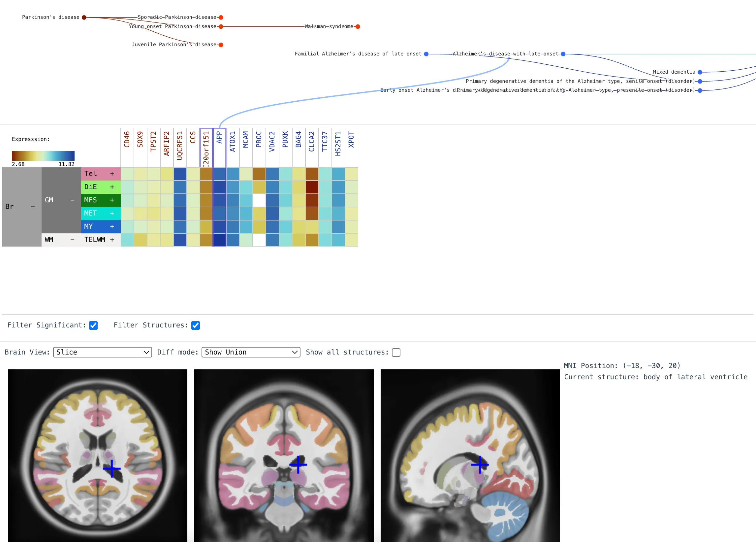Open the Diff mode dropdown
The width and height of the screenshot is (756, 542).
point(251,352)
